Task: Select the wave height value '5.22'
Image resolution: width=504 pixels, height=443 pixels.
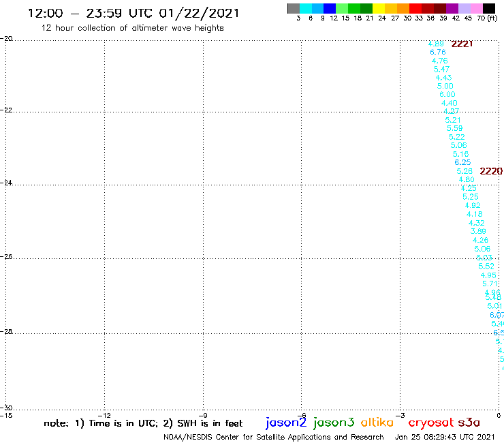Action: [457, 137]
